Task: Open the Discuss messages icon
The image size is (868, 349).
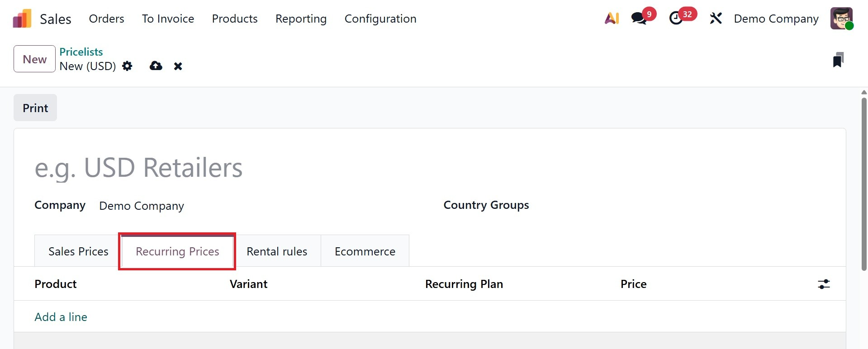Action: [639, 19]
